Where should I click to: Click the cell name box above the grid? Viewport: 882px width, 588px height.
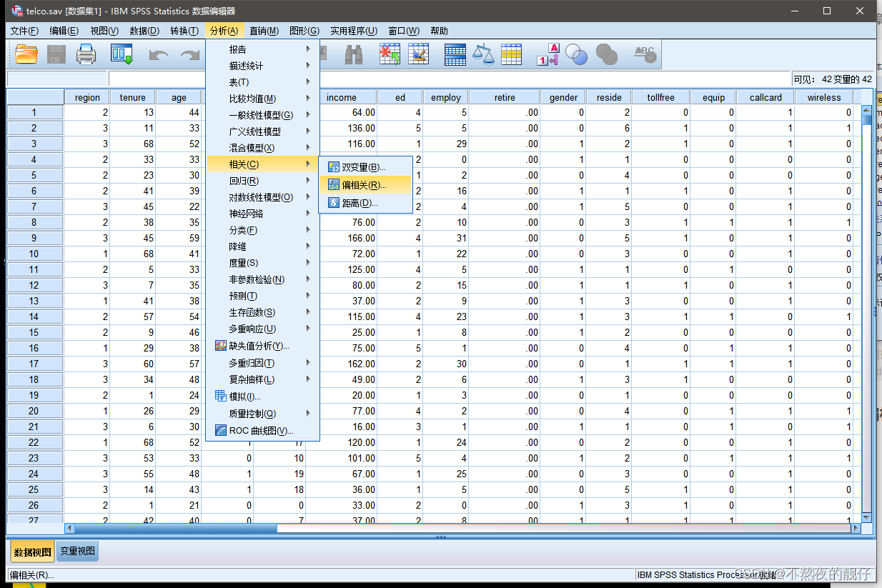57,79
